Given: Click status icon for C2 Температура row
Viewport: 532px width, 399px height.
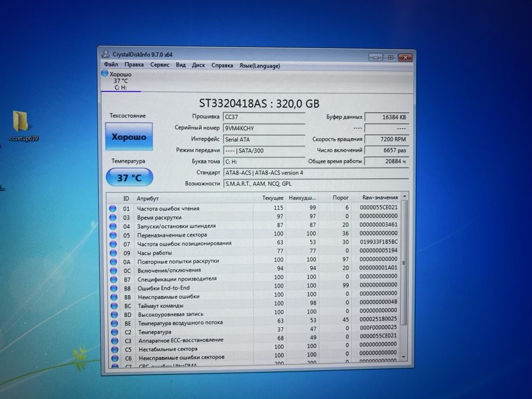Looking at the screenshot, I should (x=115, y=332).
